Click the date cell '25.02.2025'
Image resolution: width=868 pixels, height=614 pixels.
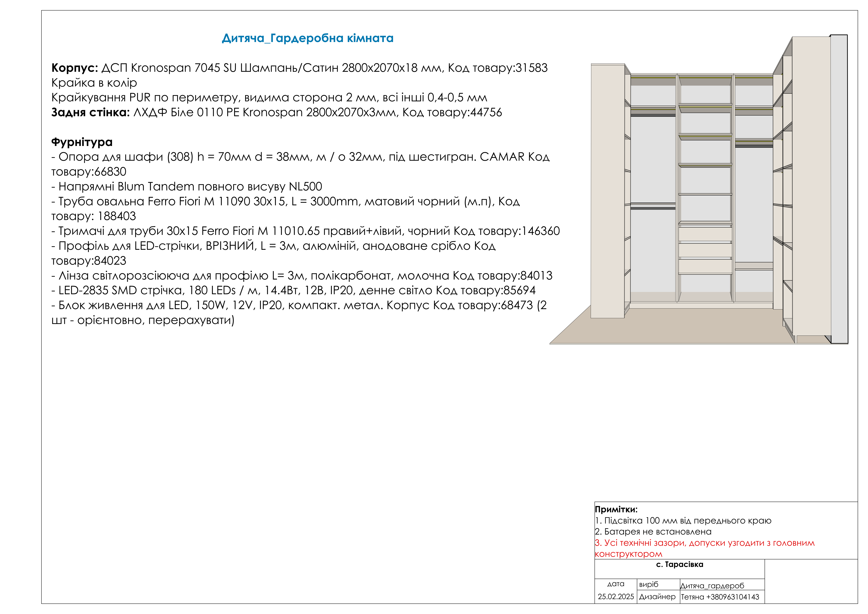point(616,597)
